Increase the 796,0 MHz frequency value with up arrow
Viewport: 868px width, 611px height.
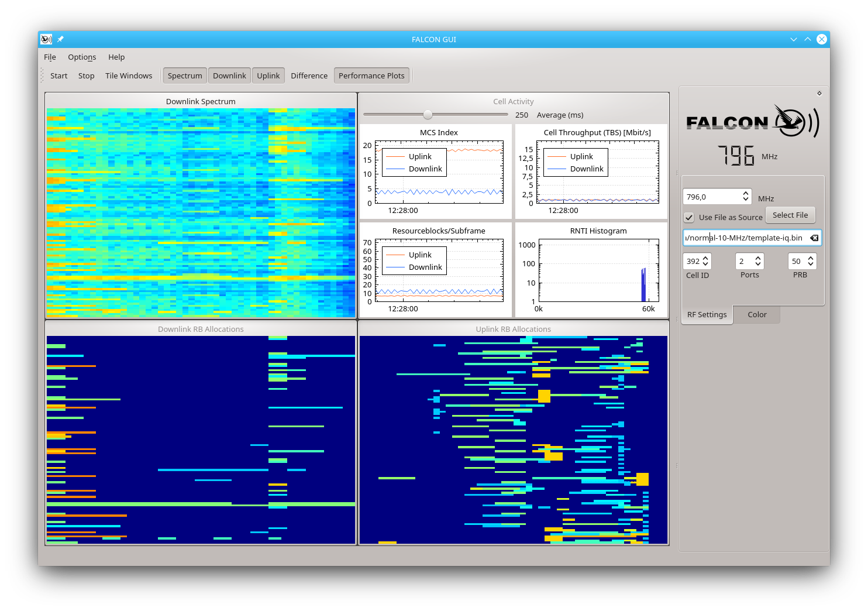746,193
